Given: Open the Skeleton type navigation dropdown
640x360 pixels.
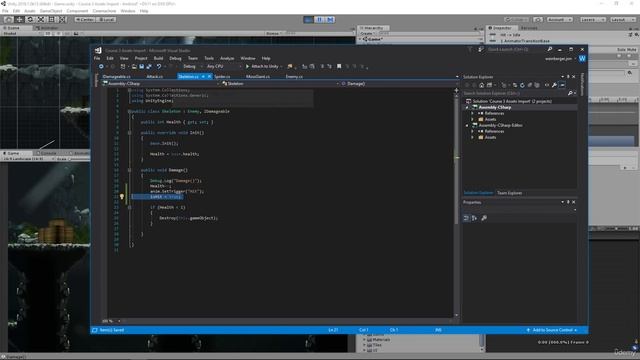Looking at the screenshot, I should click(x=280, y=83).
